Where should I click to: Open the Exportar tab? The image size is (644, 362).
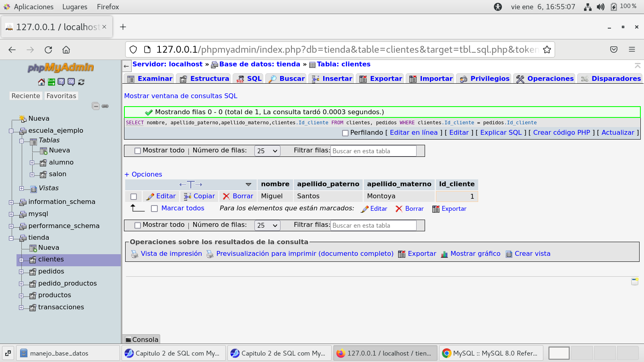381,79
